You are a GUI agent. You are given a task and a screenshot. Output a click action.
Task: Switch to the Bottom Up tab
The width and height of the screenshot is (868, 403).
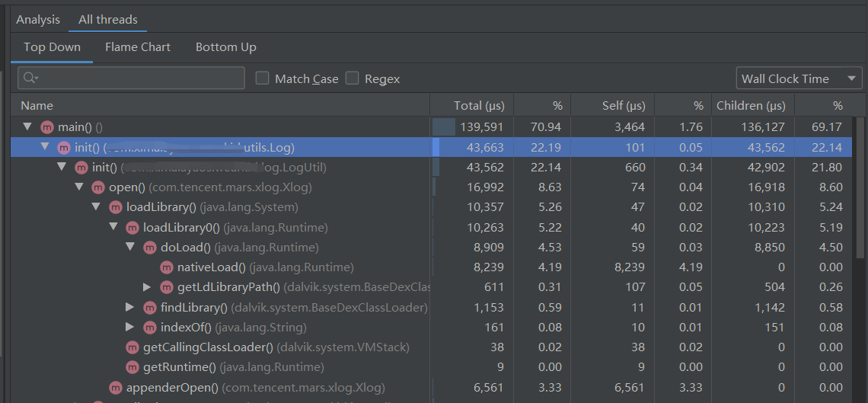click(x=225, y=47)
